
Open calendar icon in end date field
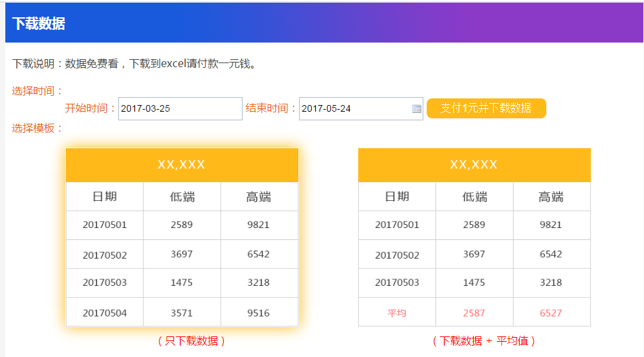coord(417,109)
